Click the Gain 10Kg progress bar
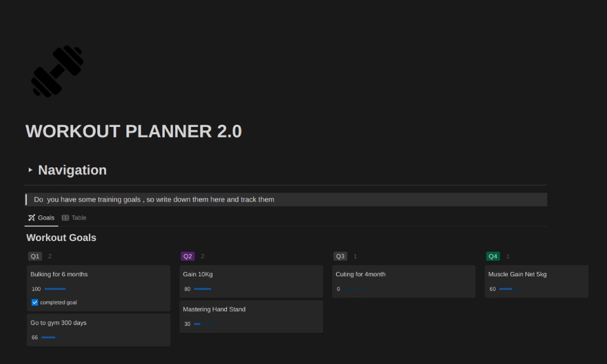This screenshot has width=607, height=364. coord(204,289)
